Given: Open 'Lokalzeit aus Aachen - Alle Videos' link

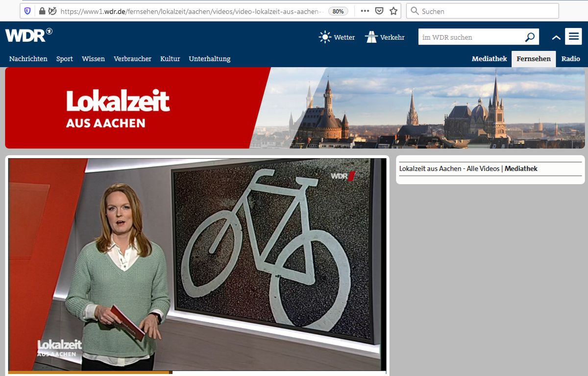Looking at the screenshot, I should coord(449,168).
